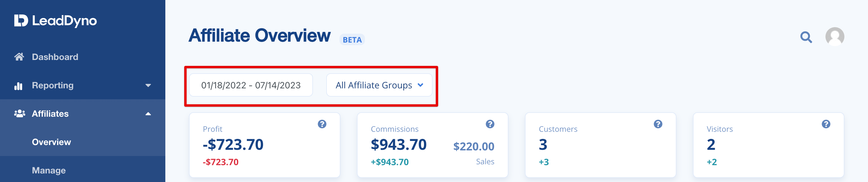Open the search magnifier icon
Screen dimensions: 868x182
[x=806, y=37]
